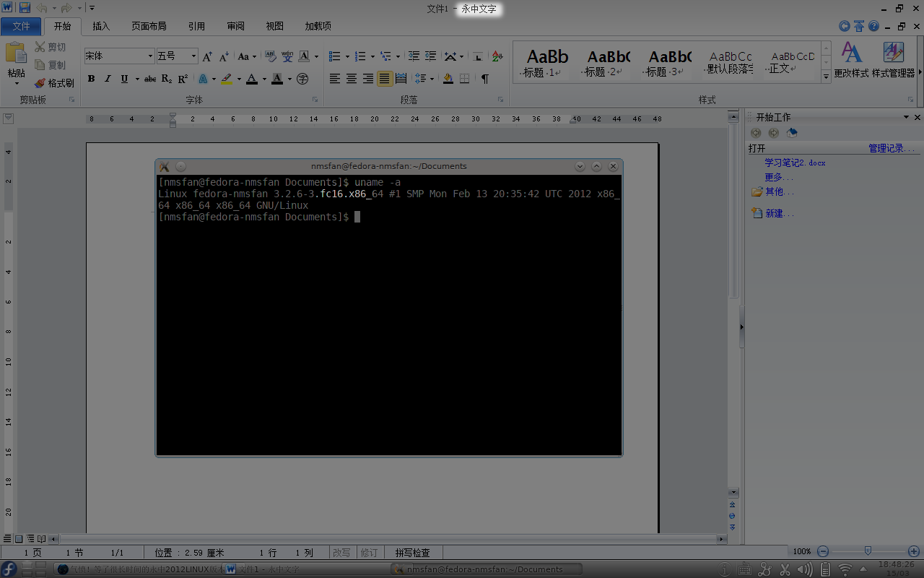Open the 文件 file menu

tap(22, 26)
